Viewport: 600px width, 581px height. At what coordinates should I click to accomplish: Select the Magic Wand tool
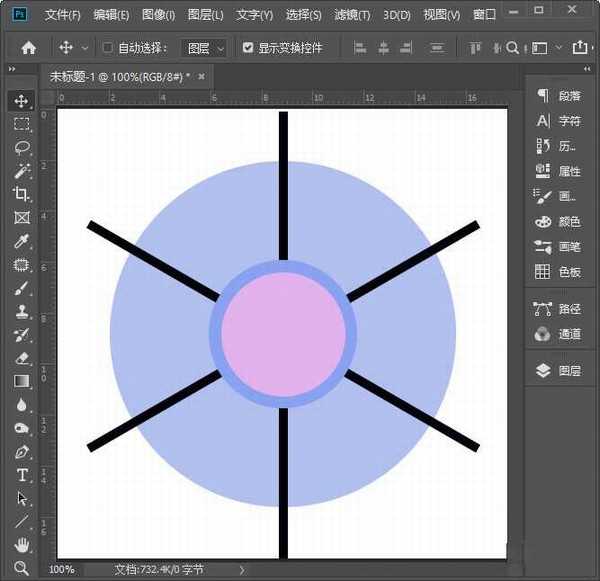point(21,171)
